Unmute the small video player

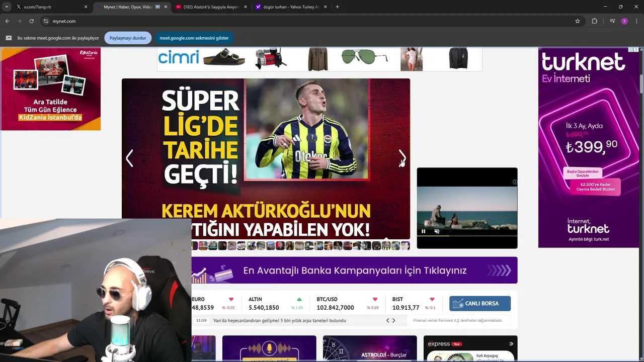click(437, 231)
